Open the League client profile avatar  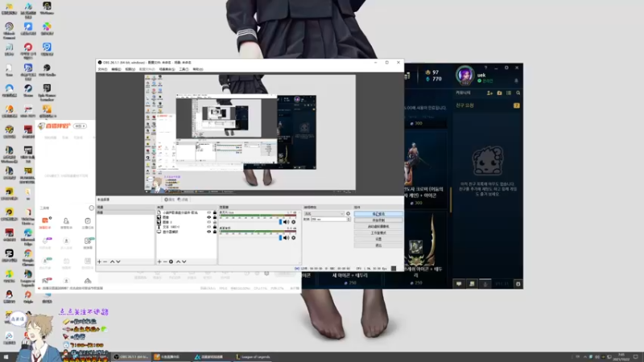[x=465, y=75]
